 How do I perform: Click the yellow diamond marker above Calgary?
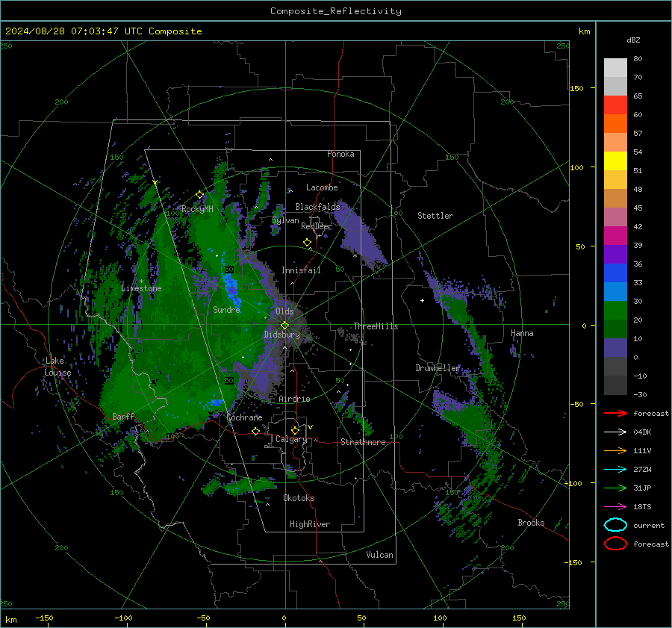point(295,430)
